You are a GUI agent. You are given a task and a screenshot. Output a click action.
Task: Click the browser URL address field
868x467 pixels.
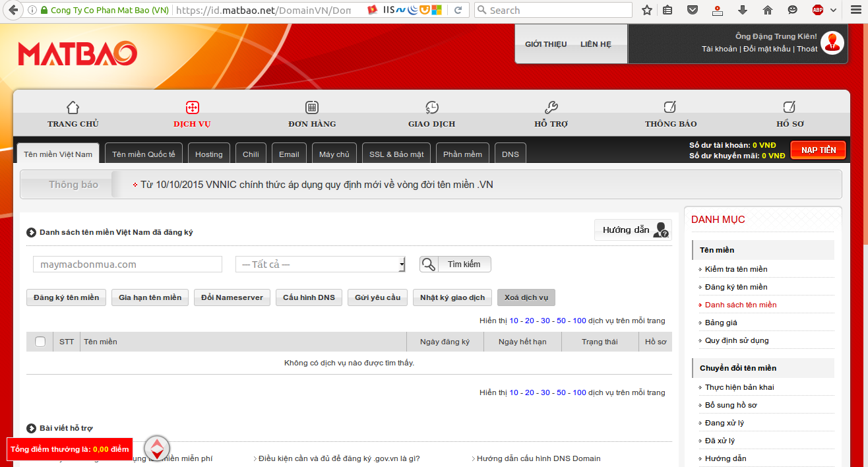click(x=263, y=11)
